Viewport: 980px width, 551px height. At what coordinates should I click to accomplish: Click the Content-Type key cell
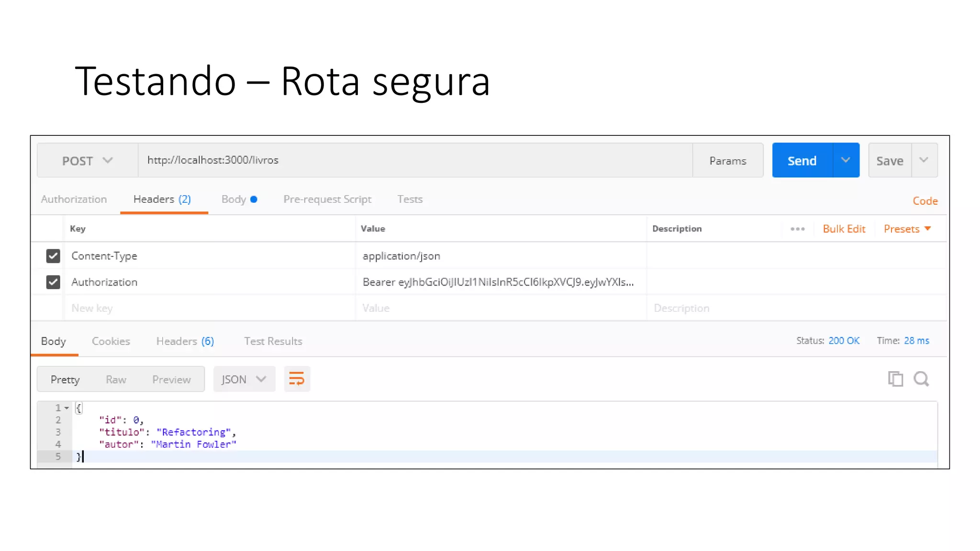[210, 256]
